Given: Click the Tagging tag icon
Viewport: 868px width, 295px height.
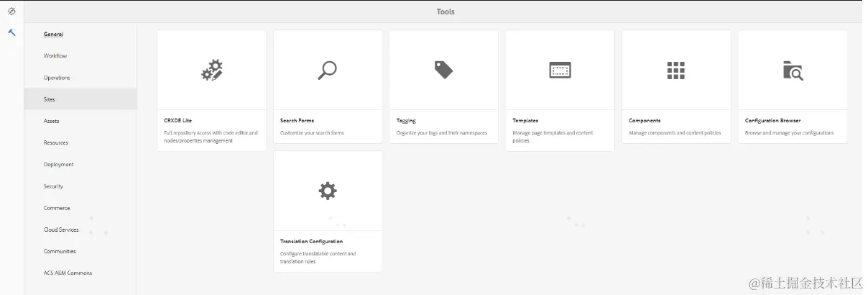Looking at the screenshot, I should (x=443, y=70).
